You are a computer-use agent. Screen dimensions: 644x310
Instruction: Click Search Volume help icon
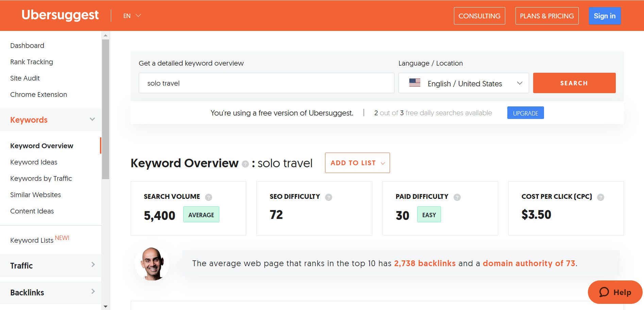[209, 197]
